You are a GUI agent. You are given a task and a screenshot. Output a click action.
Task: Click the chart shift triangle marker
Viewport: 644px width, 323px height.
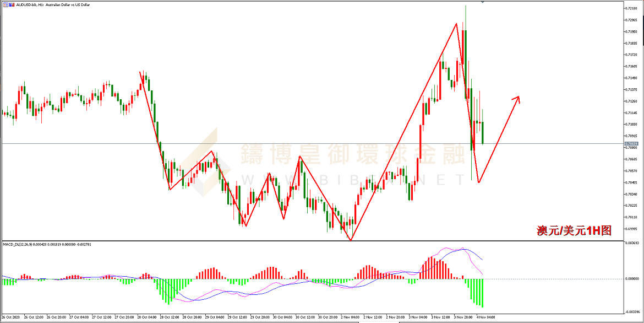tap(483, 3)
